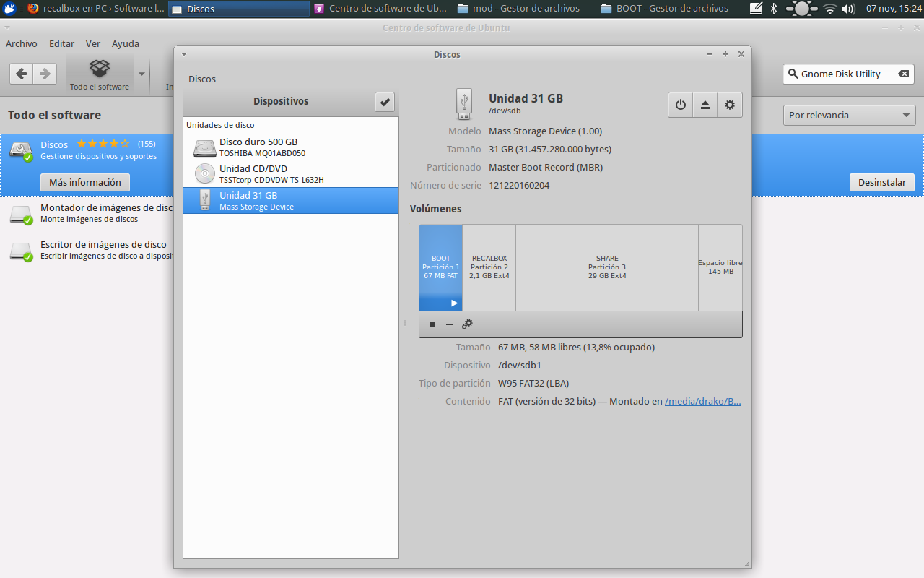Image resolution: width=924 pixels, height=578 pixels.
Task: Open the Por relevancia sort dropdown
Action: (x=850, y=116)
